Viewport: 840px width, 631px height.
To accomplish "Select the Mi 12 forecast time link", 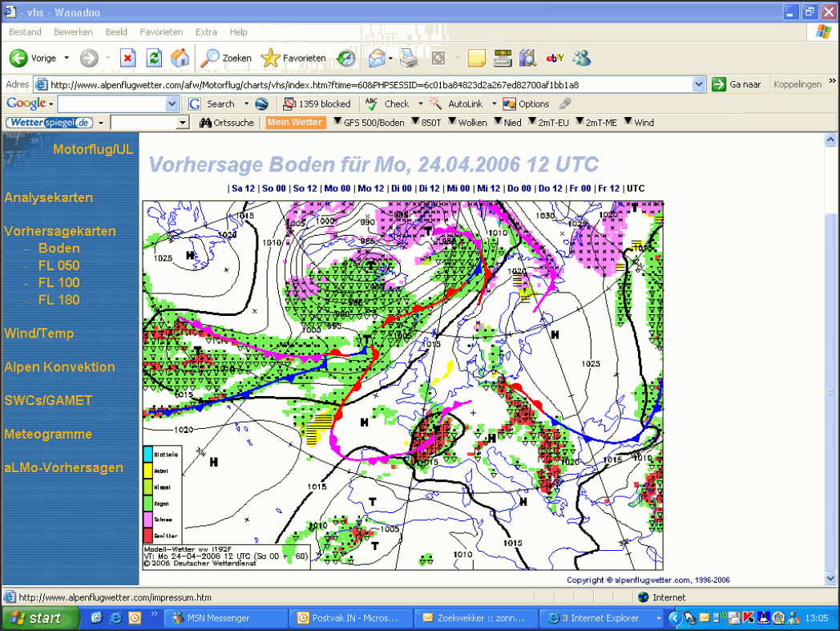I will tap(488, 188).
